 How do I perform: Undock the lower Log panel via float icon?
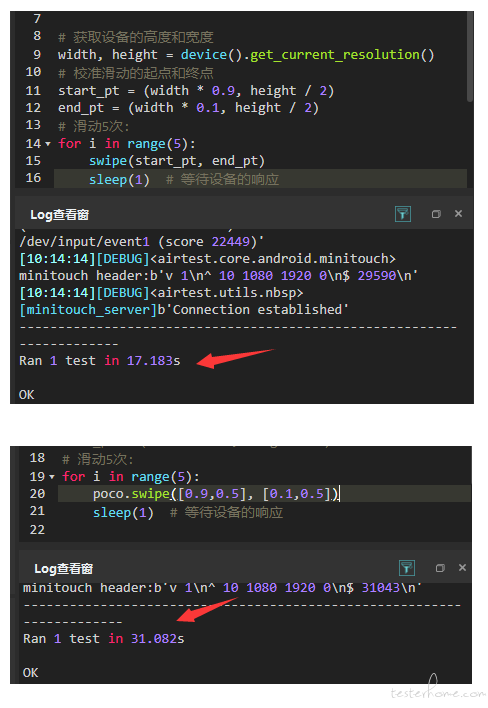(x=440, y=568)
